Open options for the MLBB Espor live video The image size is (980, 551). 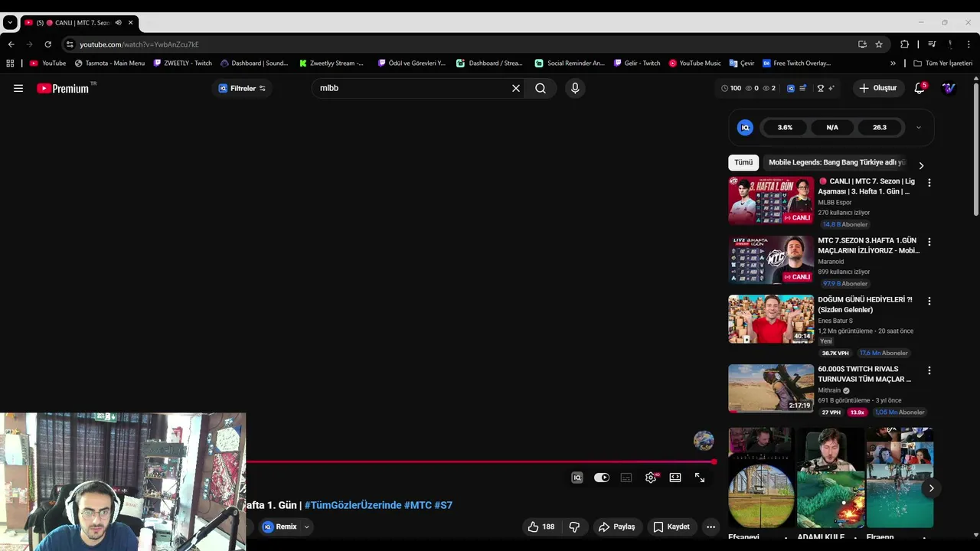coord(929,183)
